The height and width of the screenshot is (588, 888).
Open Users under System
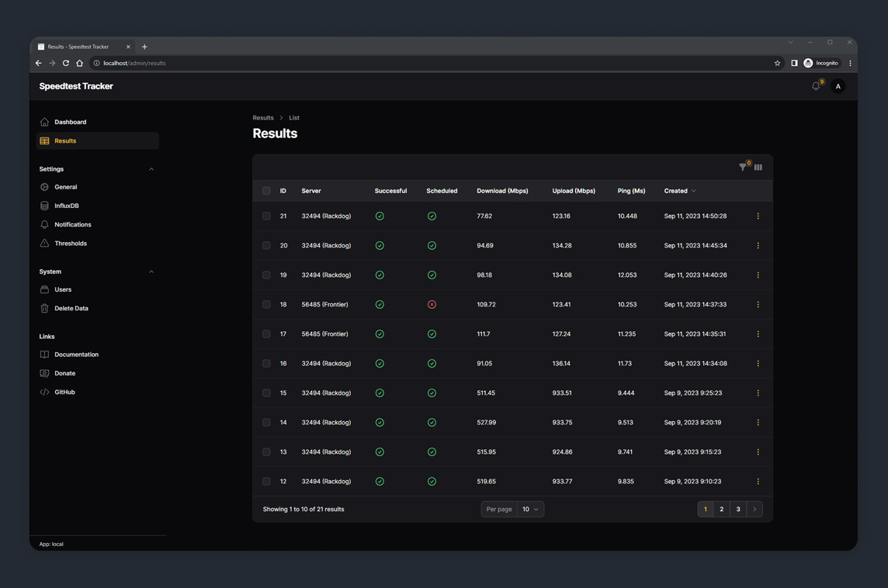97,290
